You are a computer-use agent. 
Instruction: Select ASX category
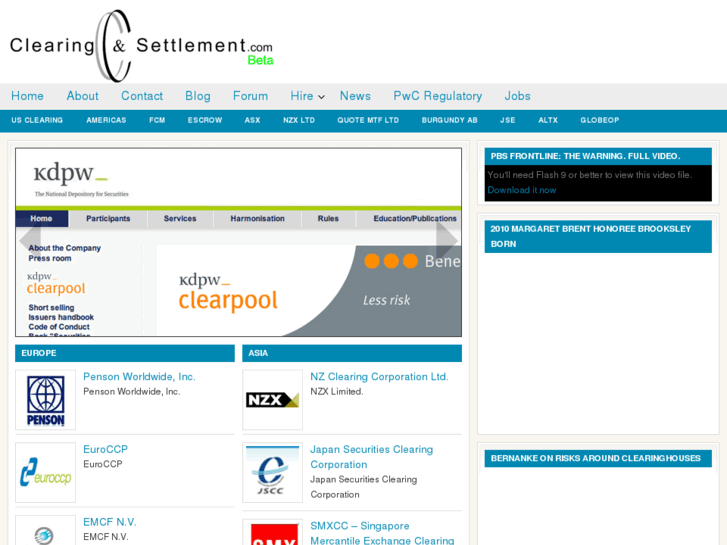[x=252, y=120]
